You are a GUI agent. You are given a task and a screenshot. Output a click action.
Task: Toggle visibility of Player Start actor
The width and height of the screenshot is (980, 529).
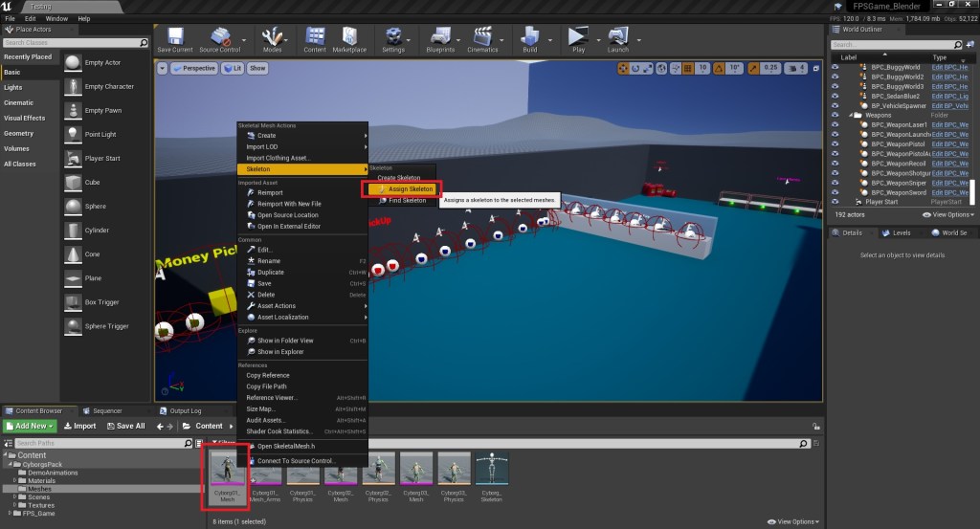point(835,202)
